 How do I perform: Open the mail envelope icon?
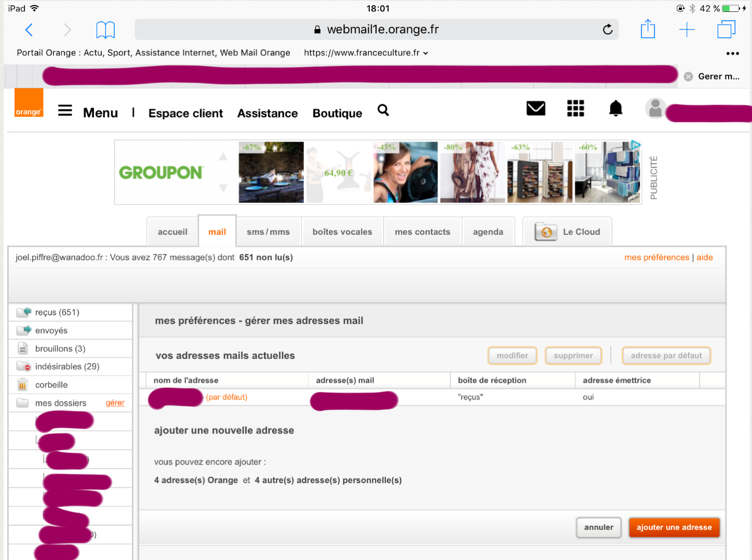(536, 108)
